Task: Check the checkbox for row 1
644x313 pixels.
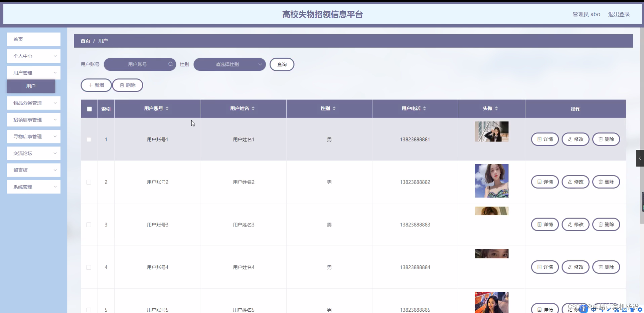Action: click(x=89, y=139)
